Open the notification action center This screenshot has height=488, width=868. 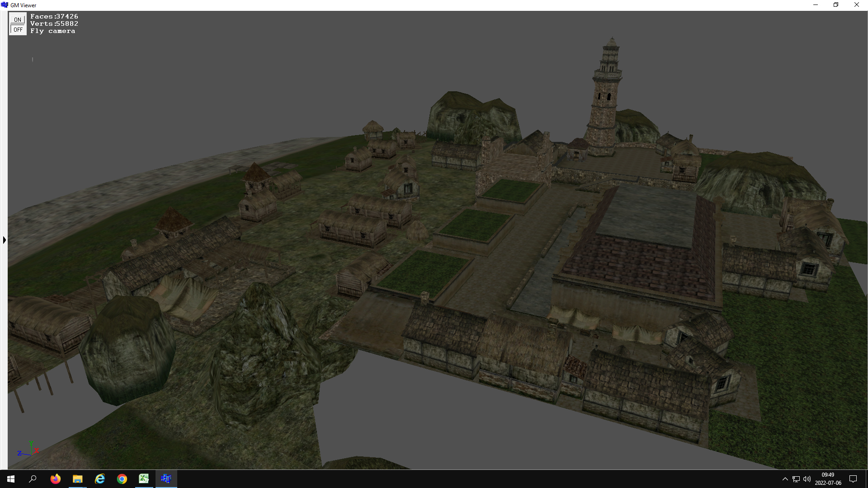click(853, 479)
